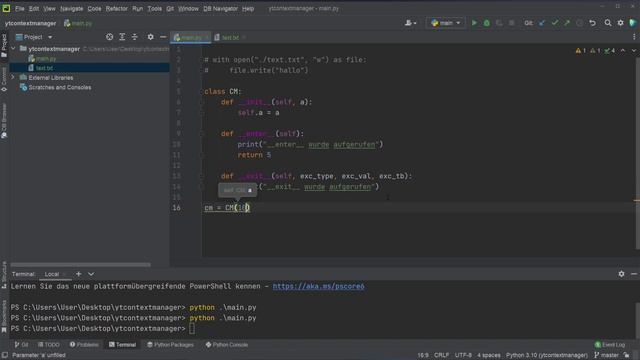Screen dimensions: 640x360
Task: Collapse the ytcontextmanager root folder
Action: tap(13, 49)
